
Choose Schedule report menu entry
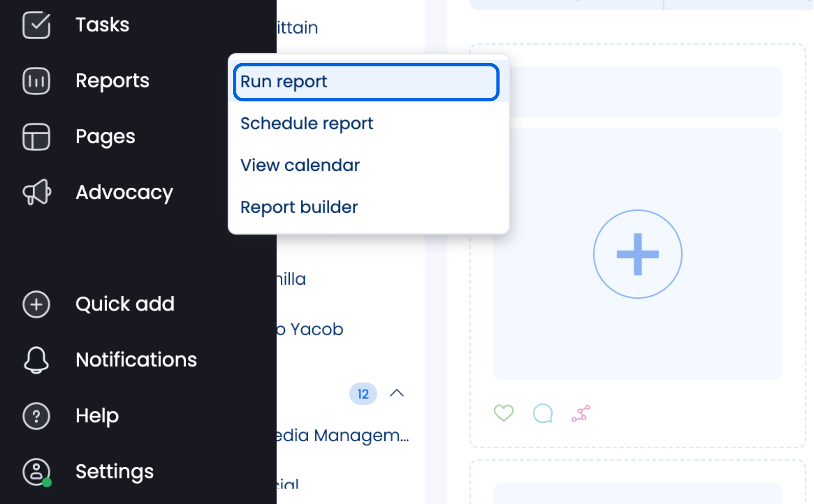[369, 124]
